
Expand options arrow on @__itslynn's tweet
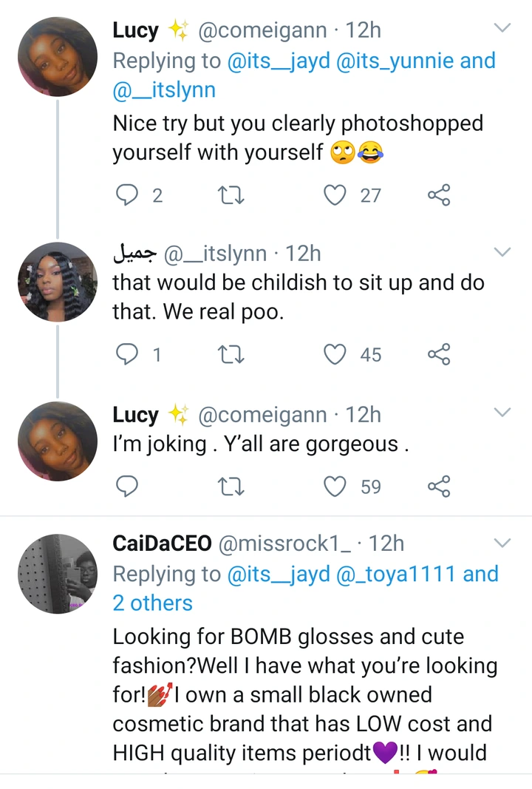point(502,253)
